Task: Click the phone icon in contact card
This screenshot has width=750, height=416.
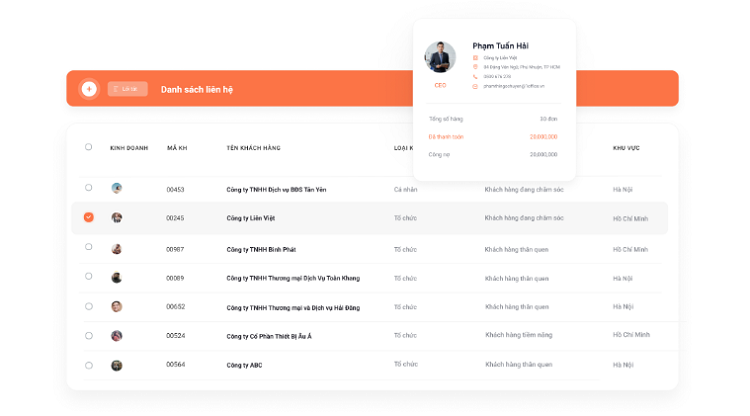Action: coord(475,77)
